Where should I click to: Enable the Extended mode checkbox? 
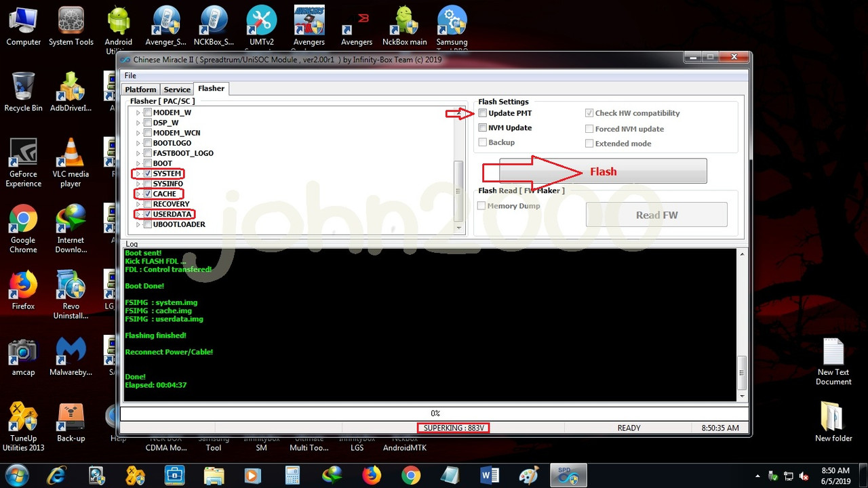pyautogui.click(x=589, y=144)
